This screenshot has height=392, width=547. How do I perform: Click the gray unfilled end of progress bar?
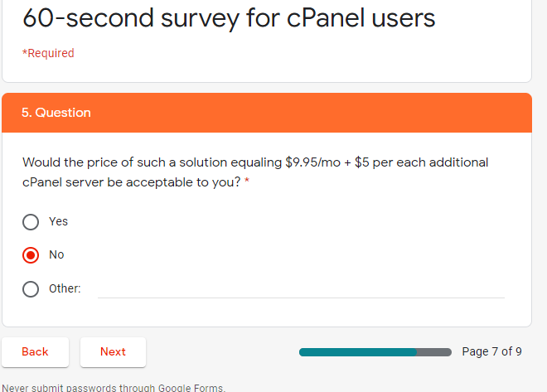tap(435, 352)
